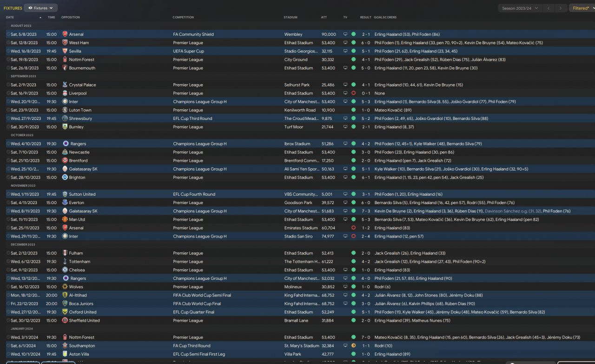Click the Chelsea club badge
The width and height of the screenshot is (595, 364).
pos(65,270)
